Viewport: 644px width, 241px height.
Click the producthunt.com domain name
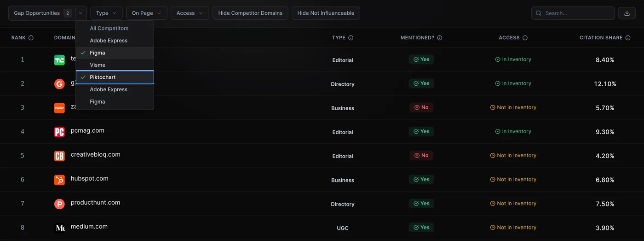pos(95,202)
